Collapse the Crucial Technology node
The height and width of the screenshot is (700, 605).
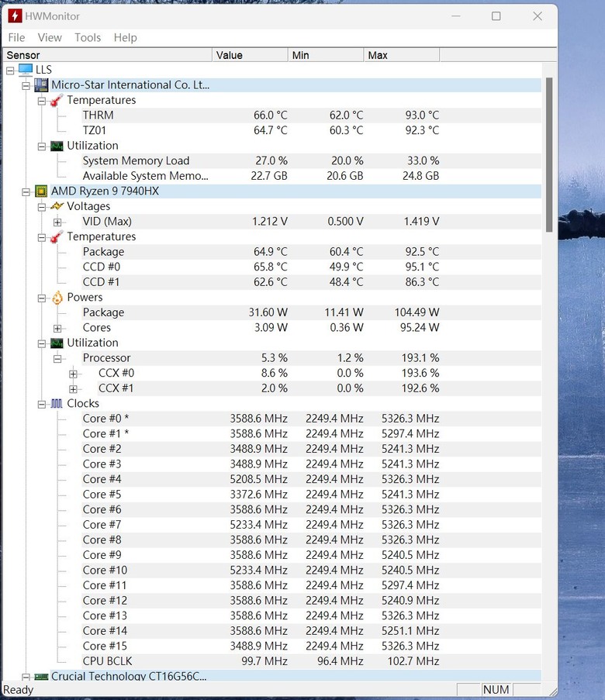tap(26, 677)
